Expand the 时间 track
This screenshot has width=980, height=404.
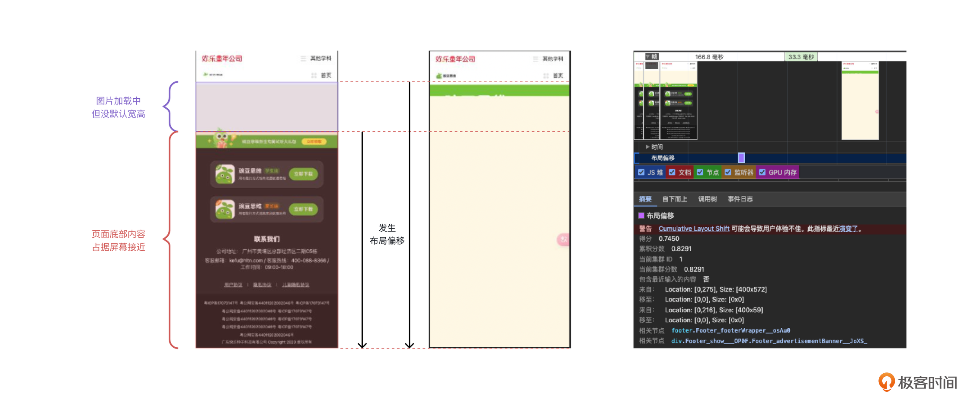647,147
